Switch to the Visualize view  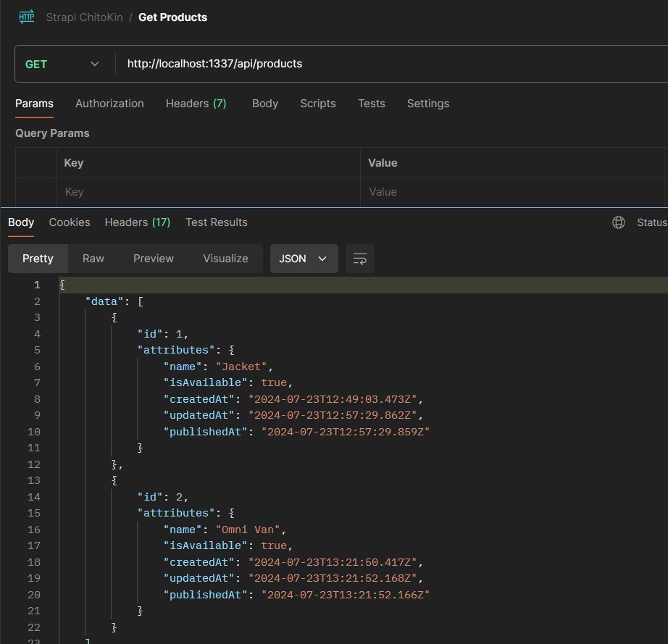[x=225, y=259]
